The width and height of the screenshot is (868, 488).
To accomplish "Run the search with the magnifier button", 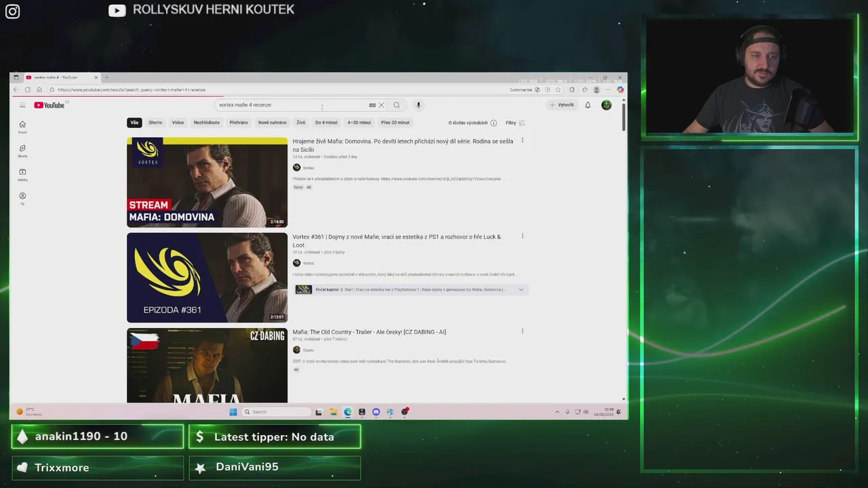I will (x=397, y=105).
